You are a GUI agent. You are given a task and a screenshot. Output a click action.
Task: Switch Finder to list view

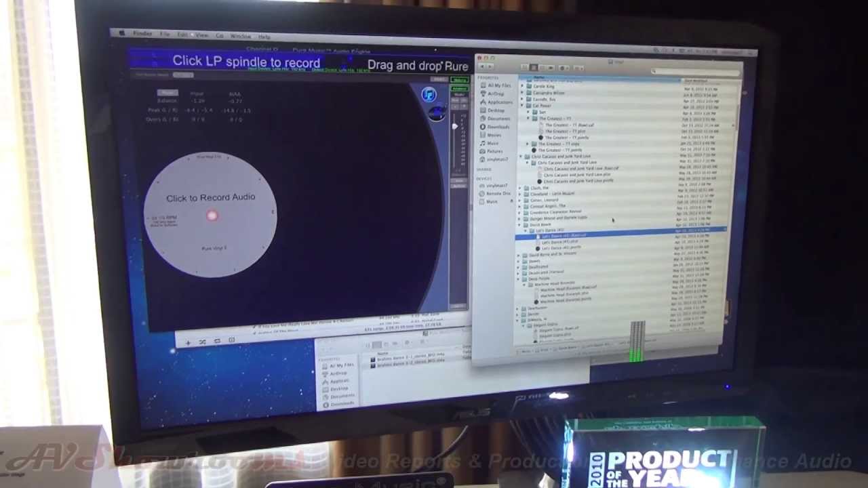click(x=534, y=67)
